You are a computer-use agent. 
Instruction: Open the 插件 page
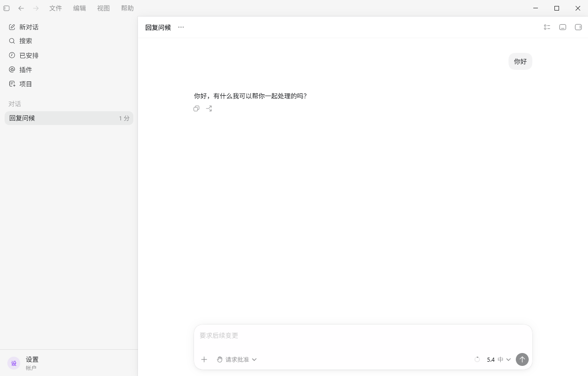point(69,69)
